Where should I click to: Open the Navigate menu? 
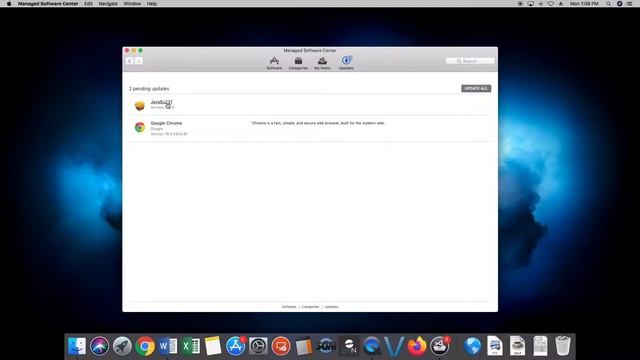108,4
